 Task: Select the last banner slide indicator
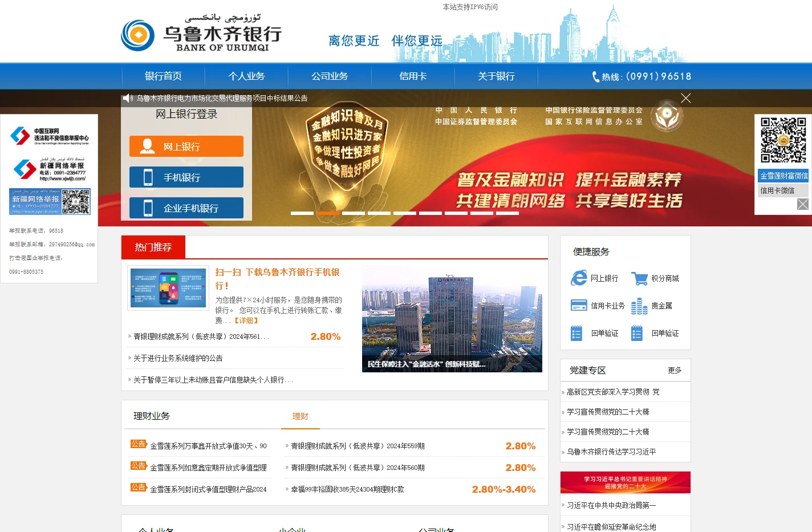(507, 213)
